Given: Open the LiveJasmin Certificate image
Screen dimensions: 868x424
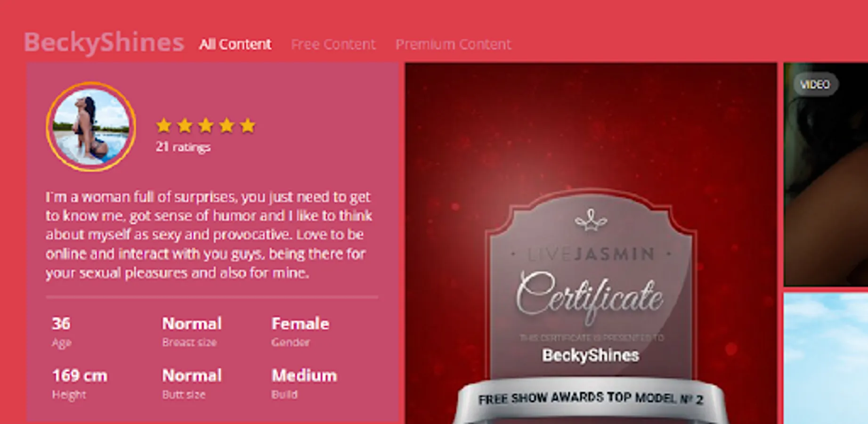Looking at the screenshot, I should click(x=591, y=243).
